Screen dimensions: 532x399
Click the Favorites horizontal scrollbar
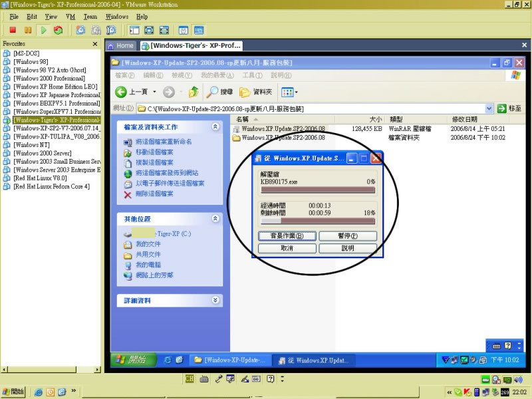click(51, 369)
